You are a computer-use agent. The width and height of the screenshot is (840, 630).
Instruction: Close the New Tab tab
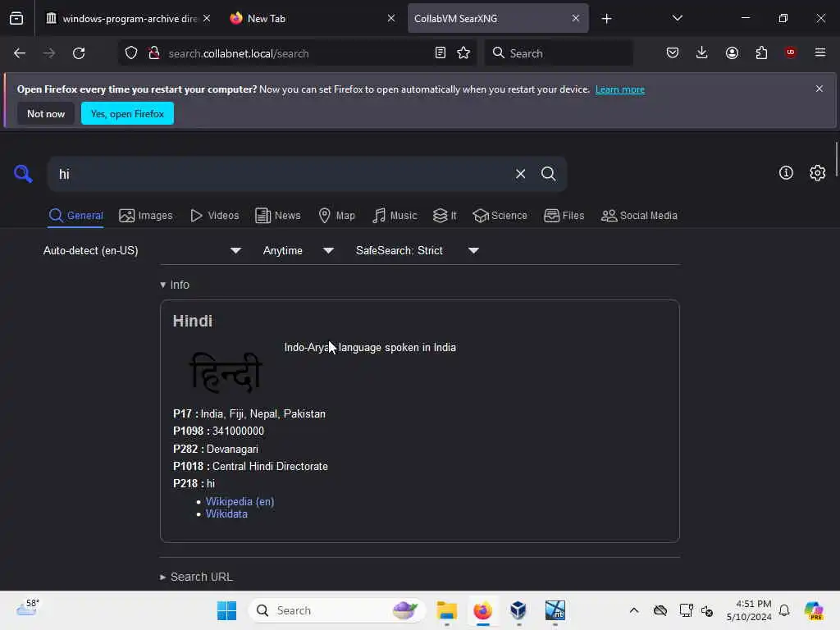pyautogui.click(x=391, y=18)
